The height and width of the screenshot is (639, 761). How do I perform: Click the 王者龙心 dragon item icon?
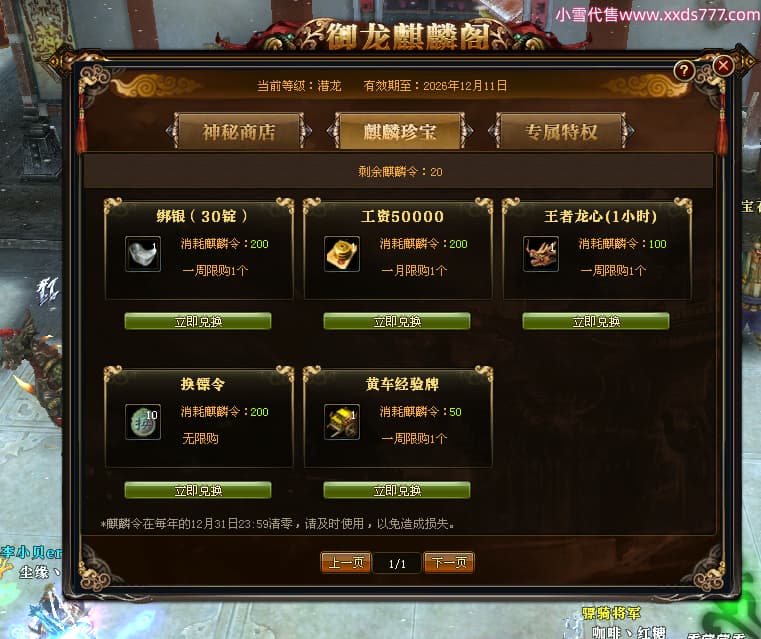[541, 254]
